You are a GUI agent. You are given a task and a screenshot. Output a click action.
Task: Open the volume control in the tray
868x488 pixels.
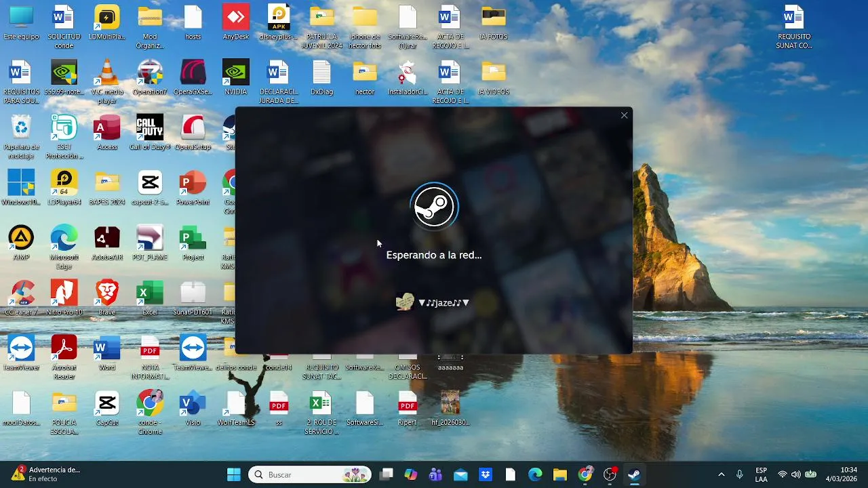coord(795,474)
